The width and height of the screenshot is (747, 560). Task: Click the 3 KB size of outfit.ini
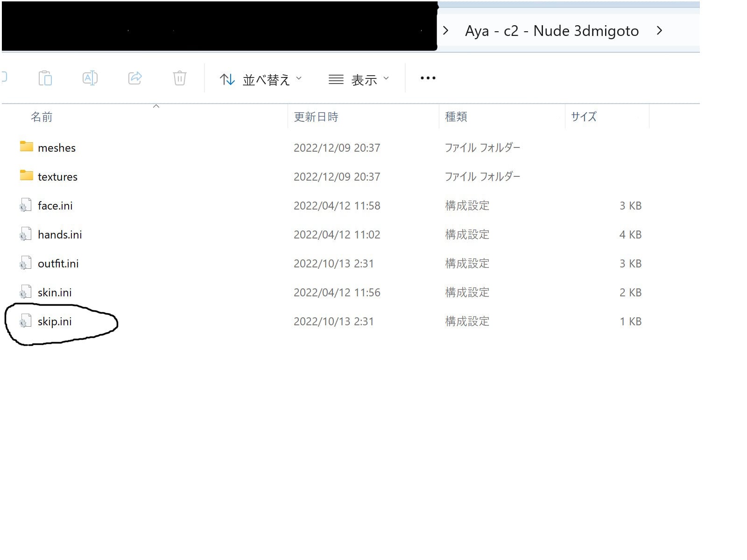click(x=630, y=264)
